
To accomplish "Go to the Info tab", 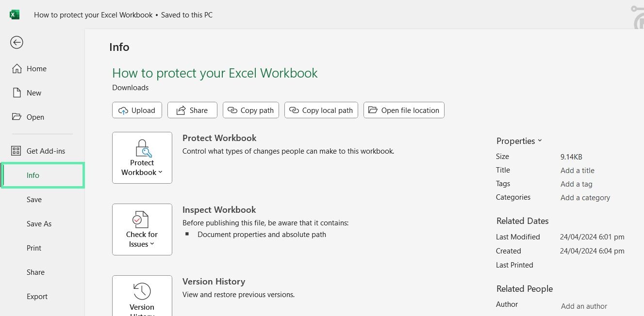I will coord(43,175).
